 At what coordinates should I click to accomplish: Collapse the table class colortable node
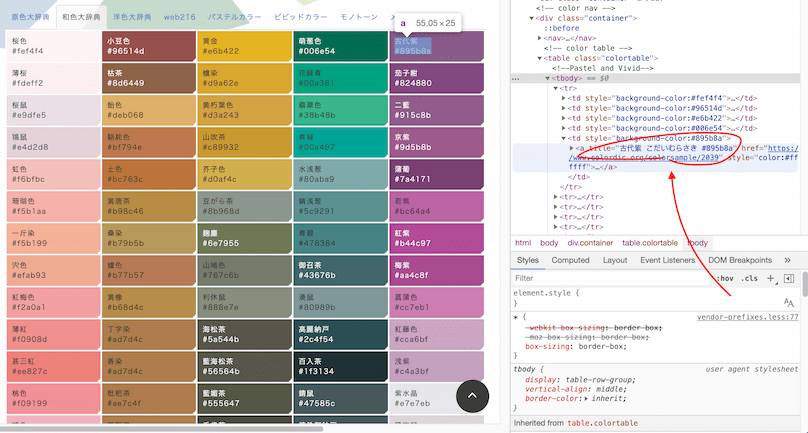coord(540,58)
